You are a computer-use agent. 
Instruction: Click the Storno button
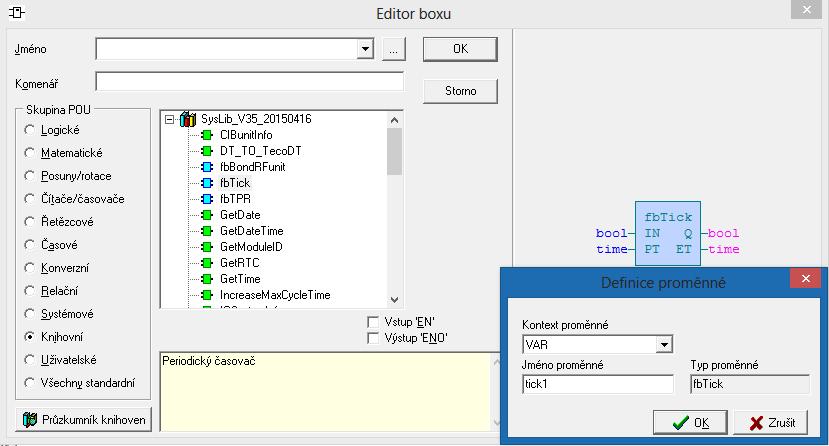tap(460, 91)
